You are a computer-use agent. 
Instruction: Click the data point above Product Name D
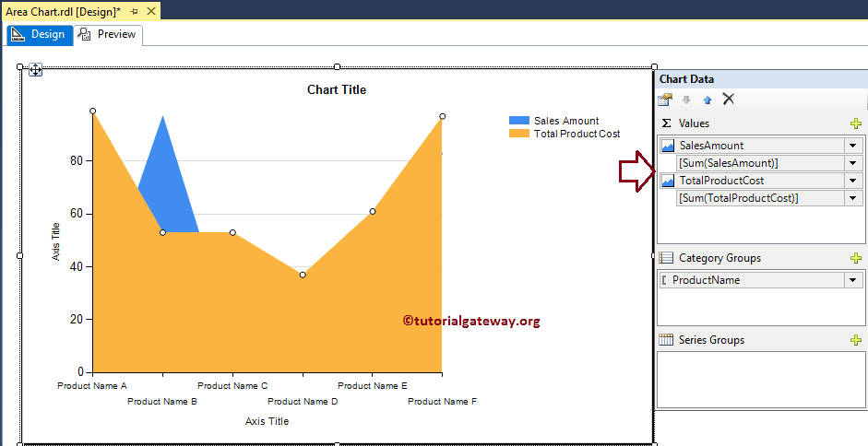tap(303, 275)
